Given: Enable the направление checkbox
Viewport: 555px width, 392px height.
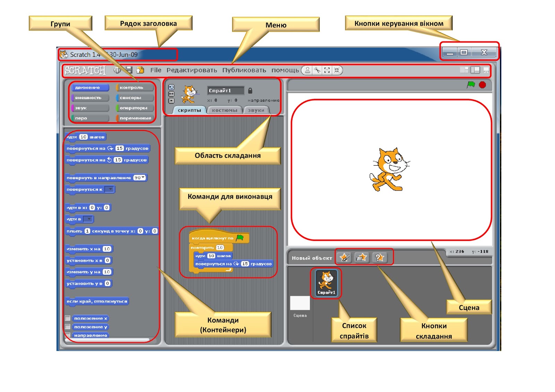Looking at the screenshot, I should [x=68, y=335].
